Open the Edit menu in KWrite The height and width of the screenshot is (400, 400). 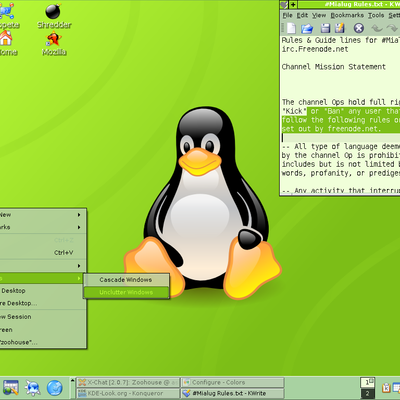(302, 15)
